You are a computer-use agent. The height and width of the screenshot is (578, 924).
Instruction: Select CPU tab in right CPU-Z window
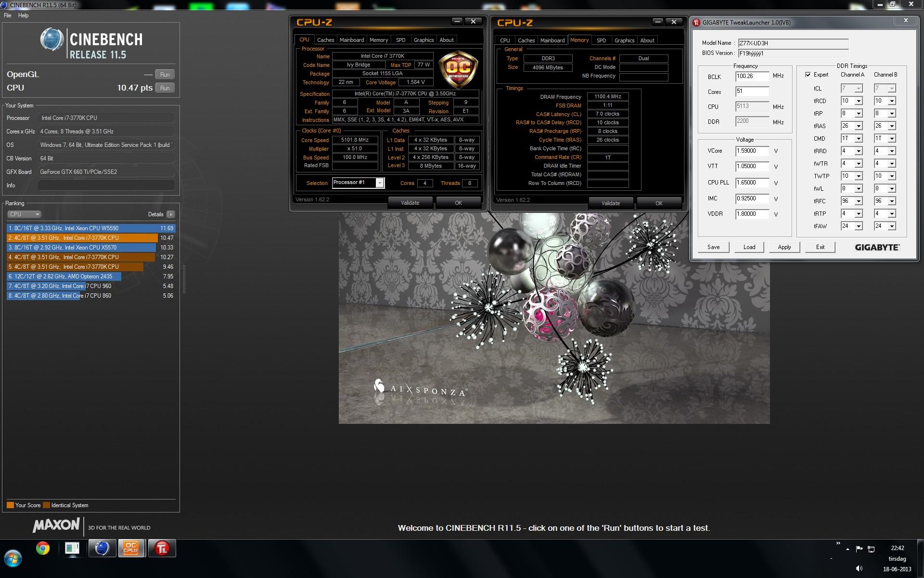[505, 40]
